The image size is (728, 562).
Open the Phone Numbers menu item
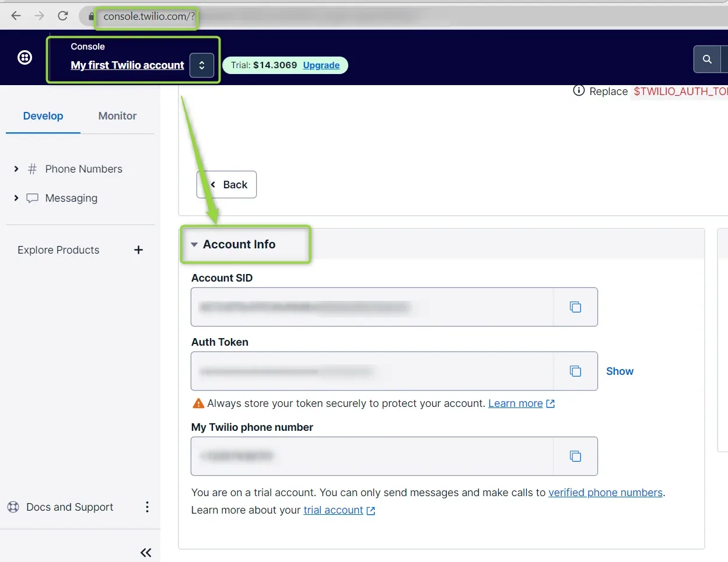point(84,169)
